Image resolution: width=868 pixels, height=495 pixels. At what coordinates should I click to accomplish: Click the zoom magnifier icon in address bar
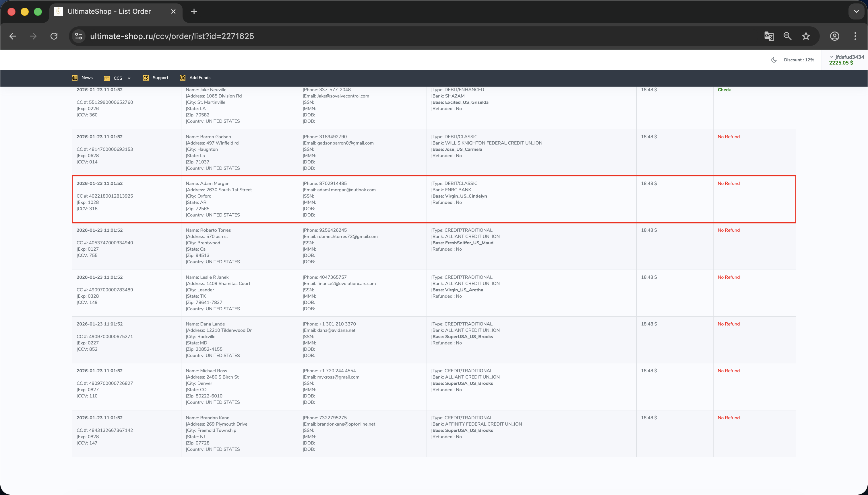787,36
